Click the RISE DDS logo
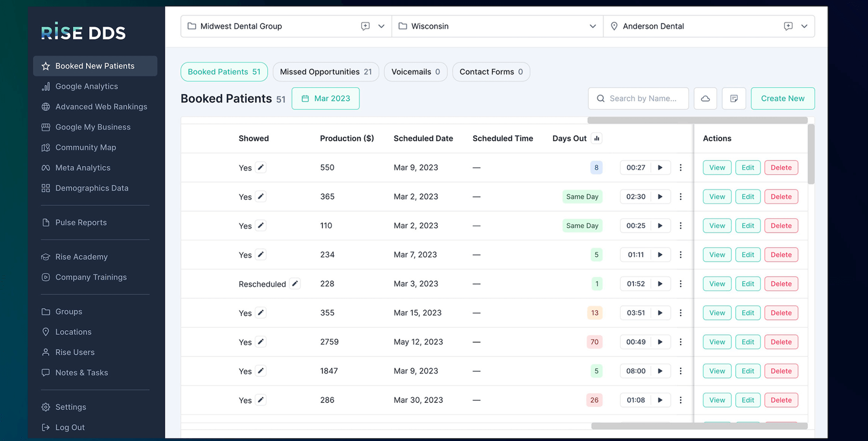The image size is (868, 441). coord(83,31)
